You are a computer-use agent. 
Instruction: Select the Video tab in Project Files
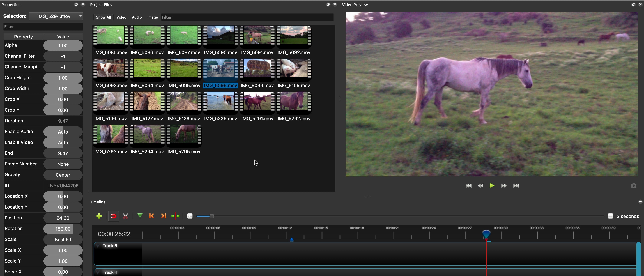[x=121, y=17]
